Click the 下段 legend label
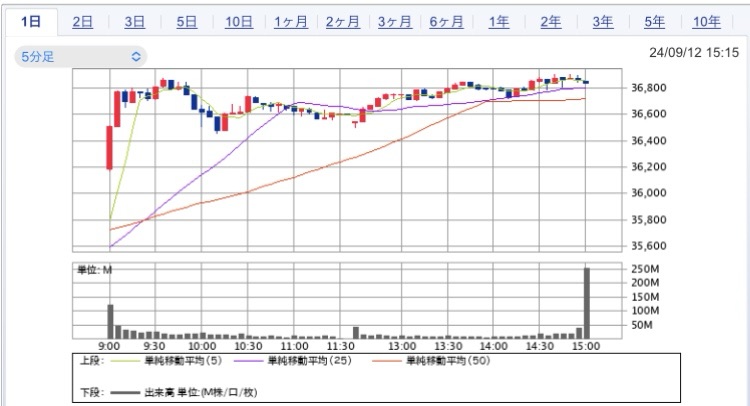 (x=91, y=393)
